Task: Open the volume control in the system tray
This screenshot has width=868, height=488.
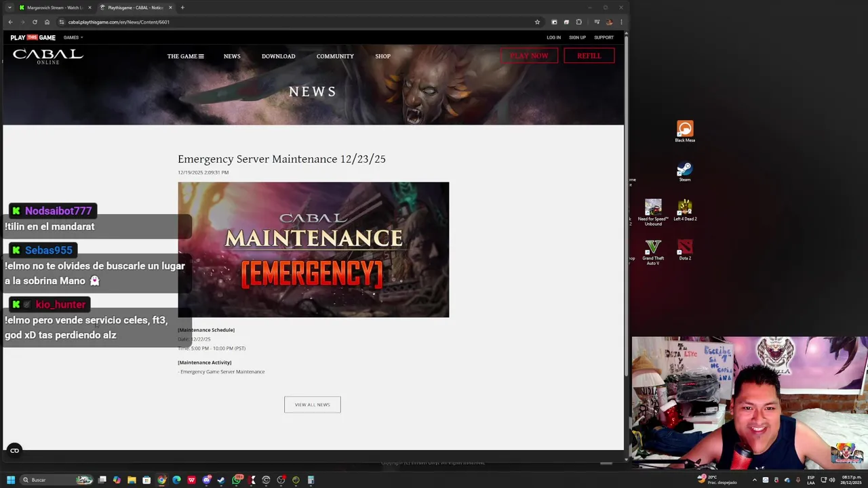Action: click(x=832, y=480)
